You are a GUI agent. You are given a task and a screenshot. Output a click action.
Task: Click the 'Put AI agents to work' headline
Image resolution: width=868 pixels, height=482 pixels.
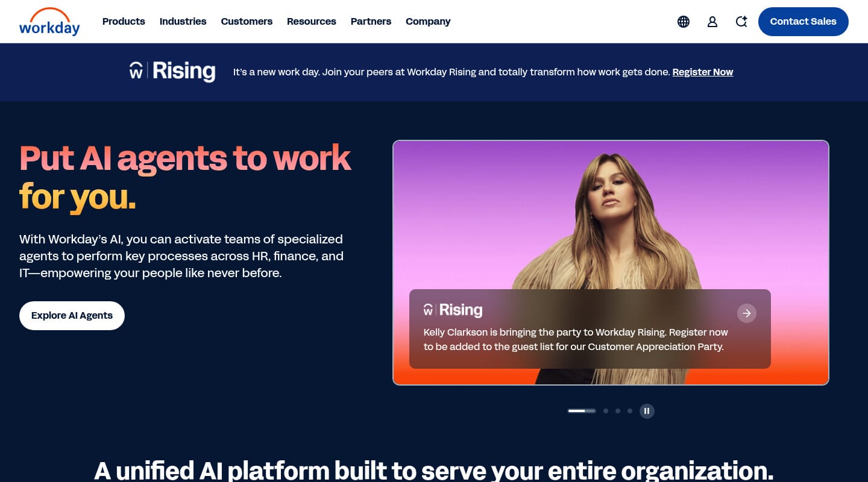click(185, 178)
